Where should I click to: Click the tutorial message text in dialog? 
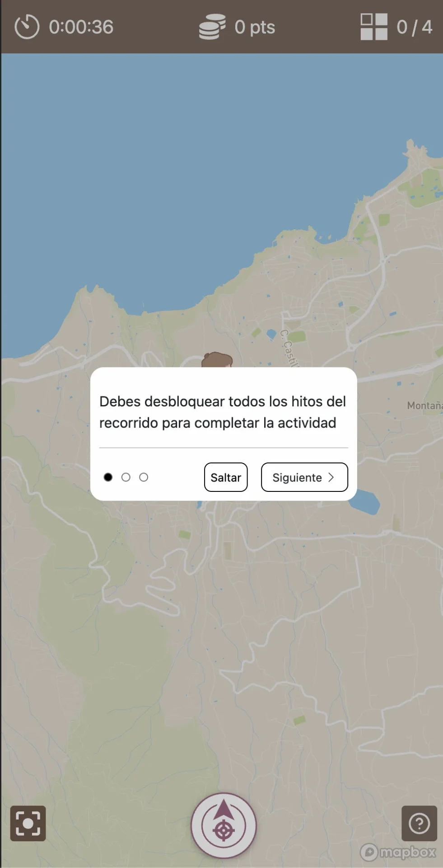pos(223,412)
